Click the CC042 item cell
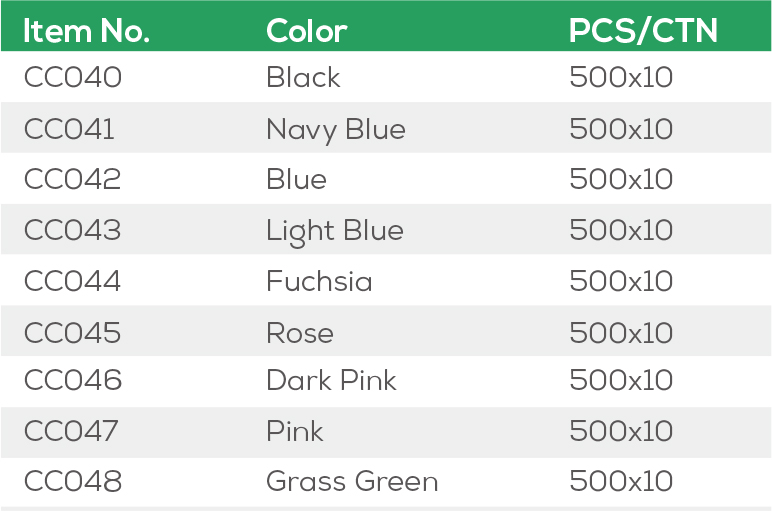Viewport: 772px width, 511px height. pyautogui.click(x=73, y=180)
